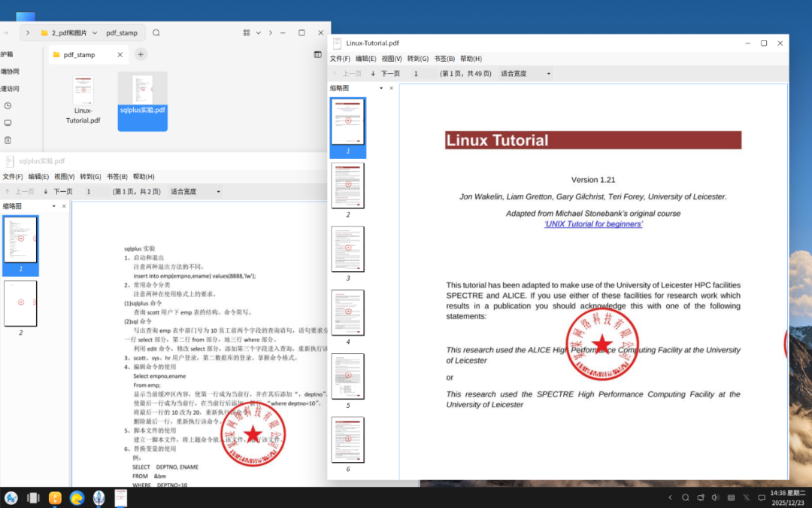Add a new file manager tab
Screen dimensions: 812x508
coord(141,54)
